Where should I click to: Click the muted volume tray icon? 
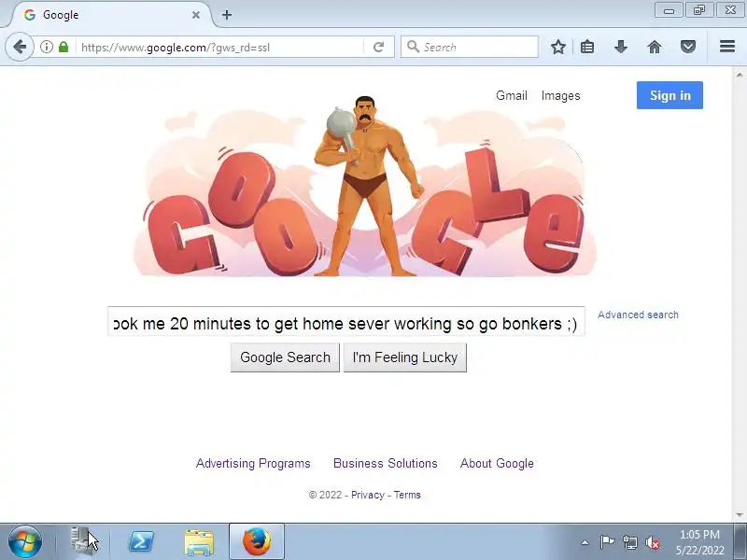653,542
